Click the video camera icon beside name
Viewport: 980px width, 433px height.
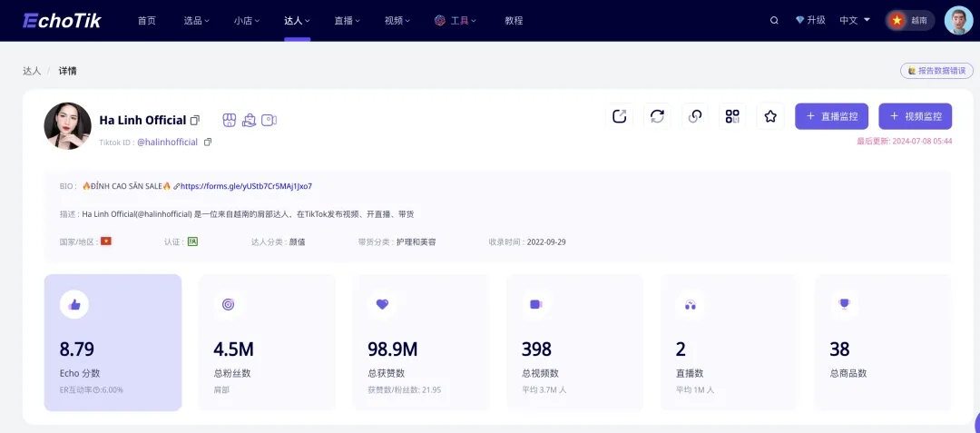click(269, 120)
